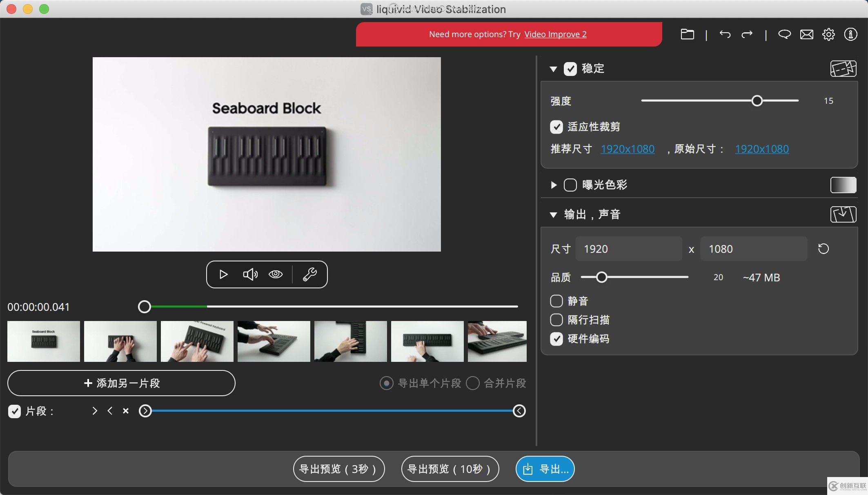Screen dimensions: 868x495
Task: Open the email envelope icon
Action: 806,34
